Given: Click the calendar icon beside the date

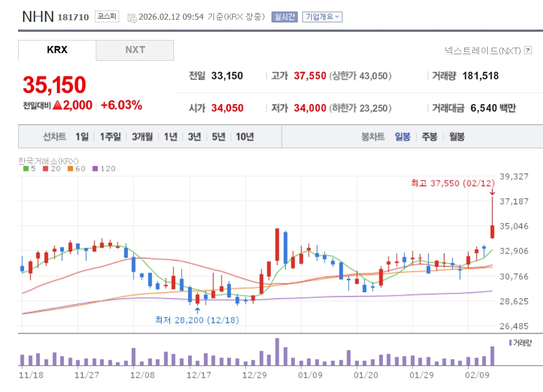Looking at the screenshot, I should click(x=132, y=18).
